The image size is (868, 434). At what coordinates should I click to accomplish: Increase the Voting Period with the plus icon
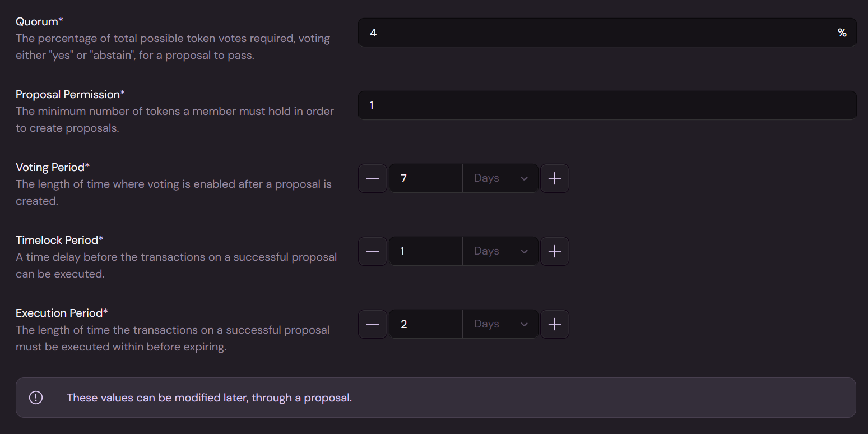(x=555, y=178)
